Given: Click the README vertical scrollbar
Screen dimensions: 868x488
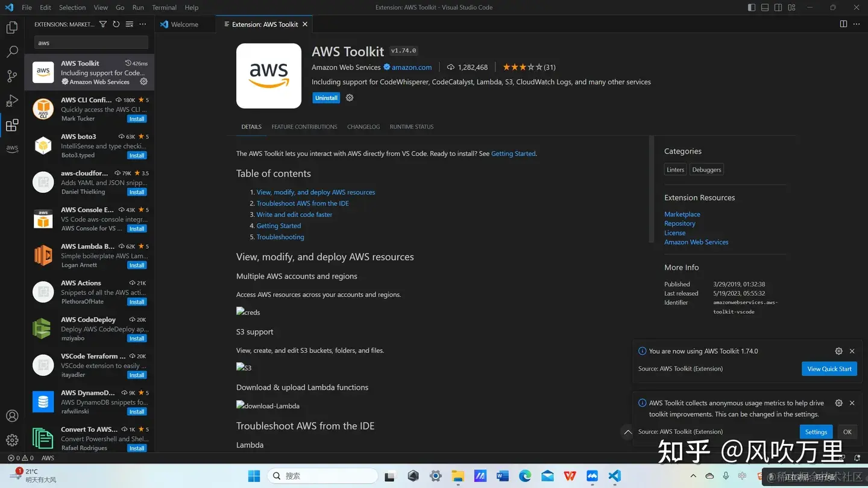Looking at the screenshot, I should pos(650,189).
